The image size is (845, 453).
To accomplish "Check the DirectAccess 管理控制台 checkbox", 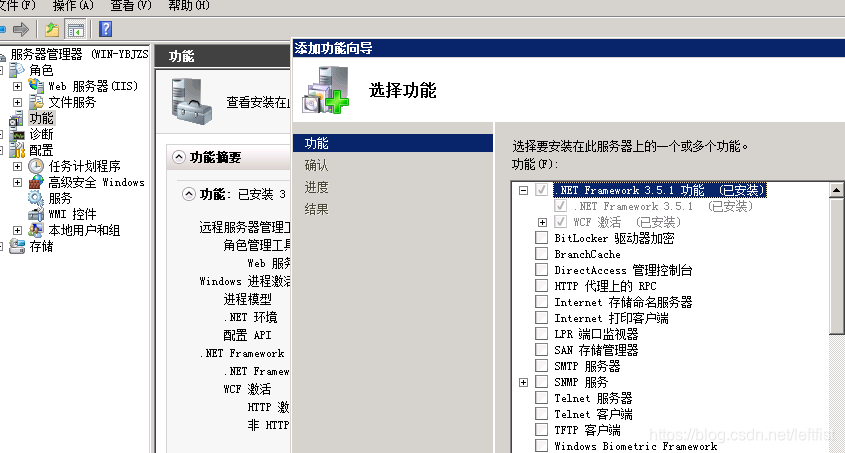I will pyautogui.click(x=542, y=269).
